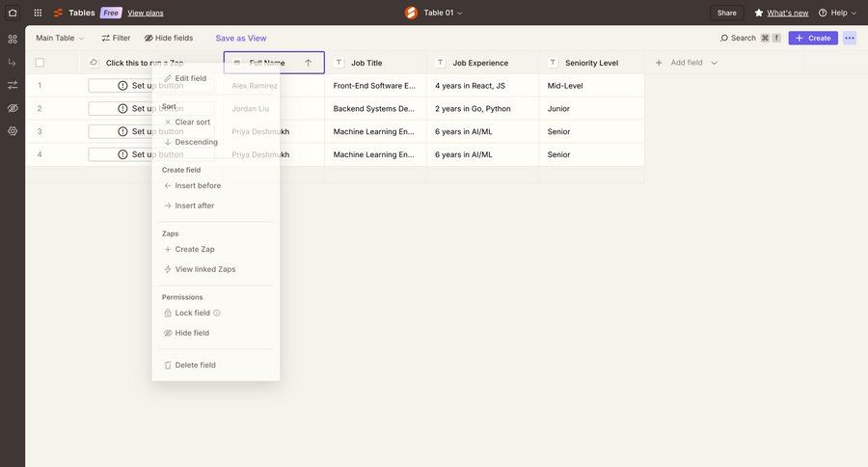Click the Set up button in row 4
Image resolution: width=868 pixels, height=467 pixels.
pos(151,154)
